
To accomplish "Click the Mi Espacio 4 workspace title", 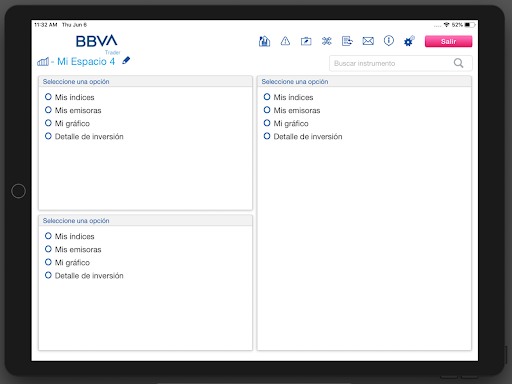I will click(x=86, y=61).
